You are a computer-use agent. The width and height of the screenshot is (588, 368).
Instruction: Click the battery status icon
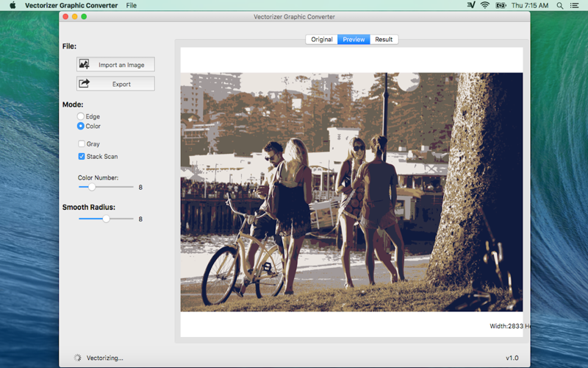coord(501,5)
